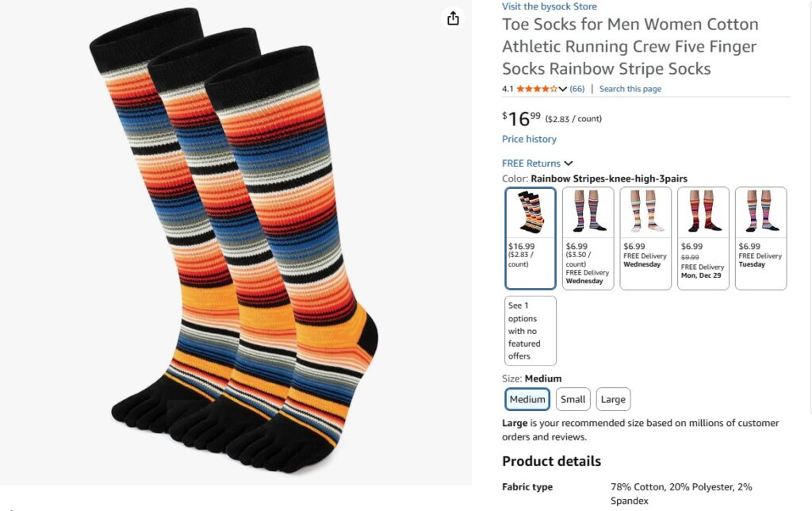The image size is (812, 511).
Task: Click the Toe Socks product title text
Action: (x=630, y=47)
